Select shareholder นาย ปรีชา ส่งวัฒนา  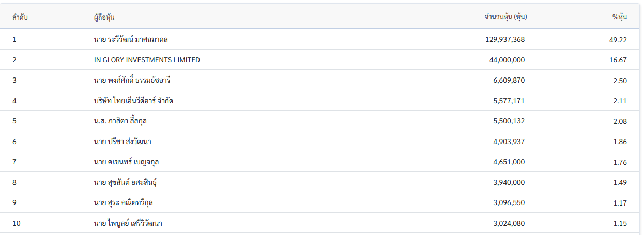[122, 142]
